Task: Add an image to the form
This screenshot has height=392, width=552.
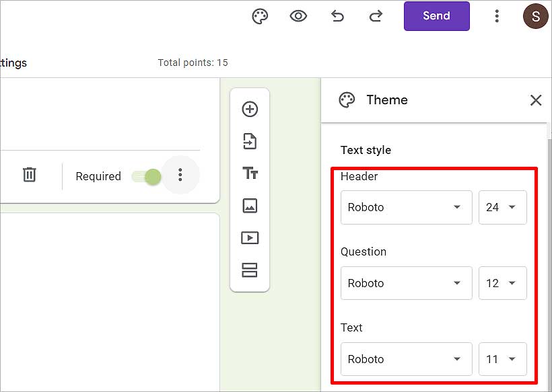Action: tap(250, 206)
